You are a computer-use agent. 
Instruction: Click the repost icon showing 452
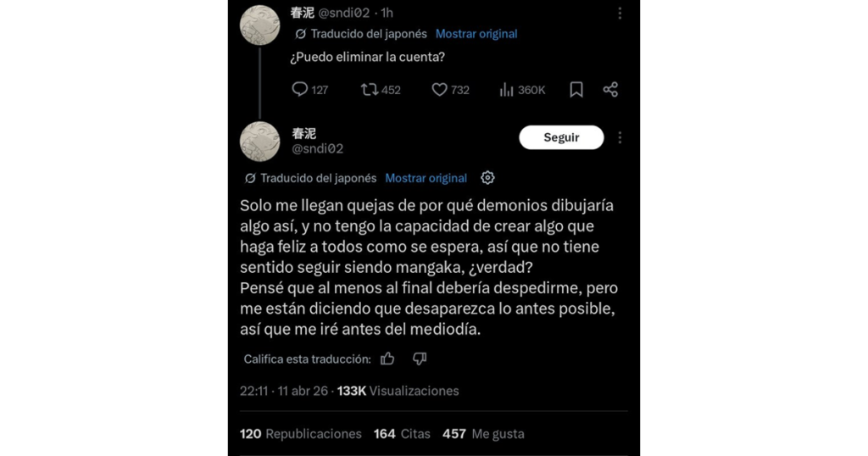click(x=370, y=89)
